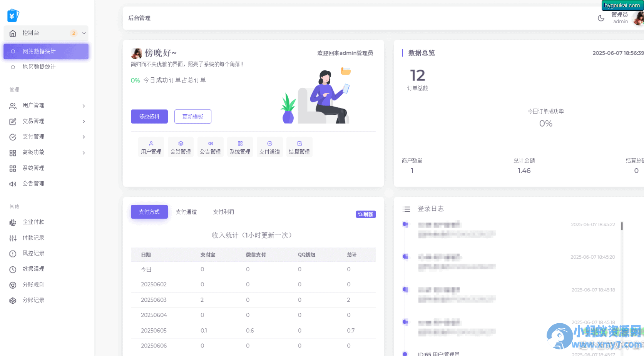Switch to the 支付通道 tab
Screen dimensions: 644x356
click(x=186, y=212)
